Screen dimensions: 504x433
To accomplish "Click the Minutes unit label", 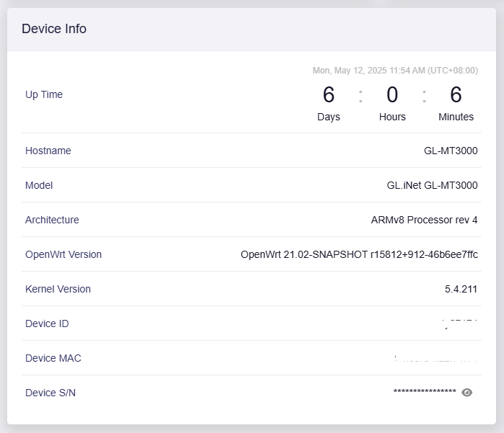I will tap(456, 117).
